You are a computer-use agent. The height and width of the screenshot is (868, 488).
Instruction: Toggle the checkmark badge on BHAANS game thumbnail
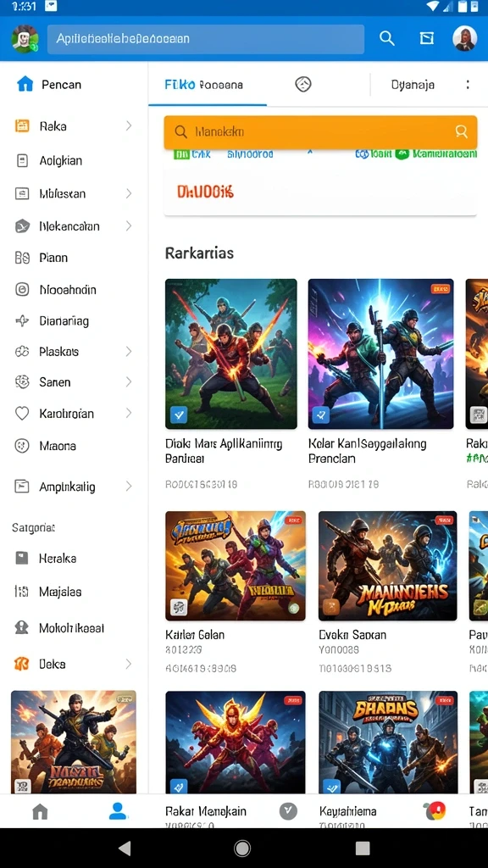(331, 786)
